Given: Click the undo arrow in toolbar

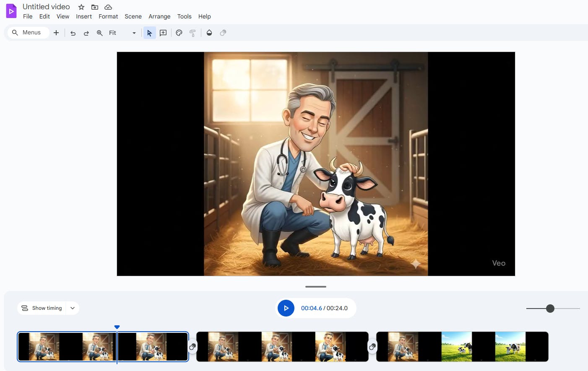Looking at the screenshot, I should [73, 33].
